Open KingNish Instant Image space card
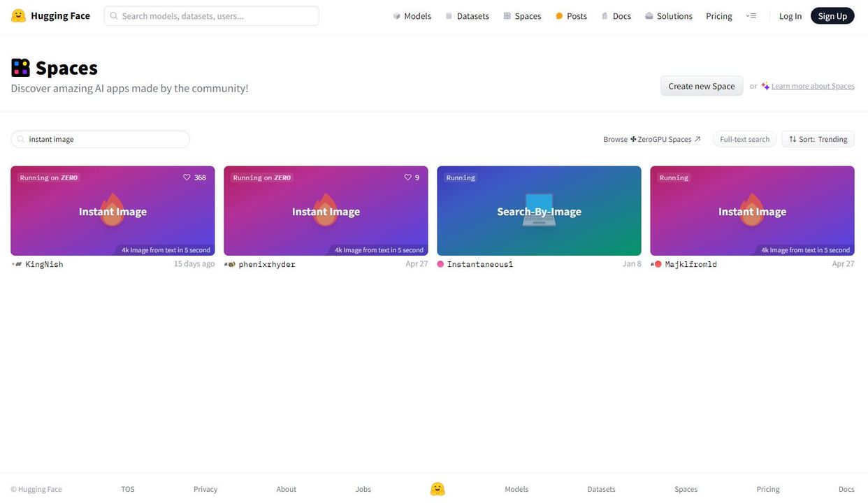Image resolution: width=868 pixels, height=503 pixels. pyautogui.click(x=113, y=211)
